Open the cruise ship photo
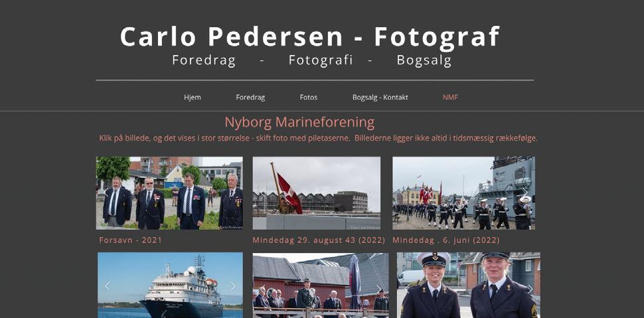 coord(170,285)
